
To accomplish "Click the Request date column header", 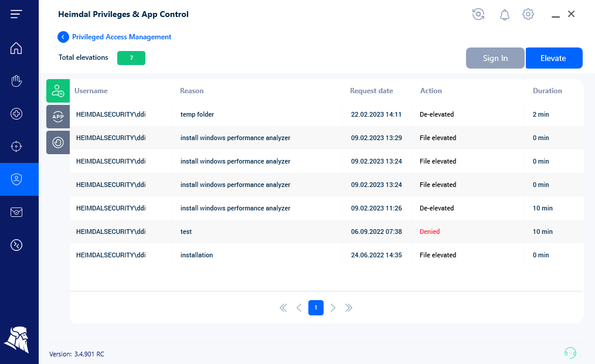I will point(372,91).
